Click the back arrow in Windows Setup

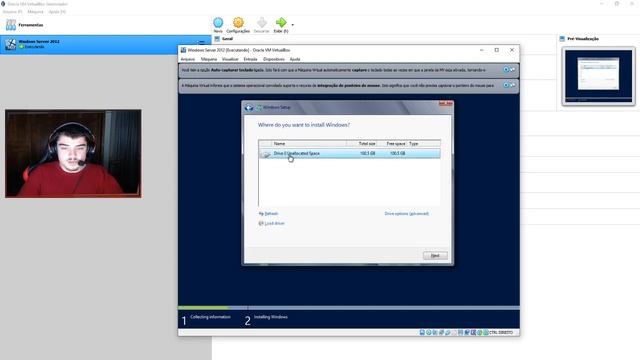click(x=249, y=108)
